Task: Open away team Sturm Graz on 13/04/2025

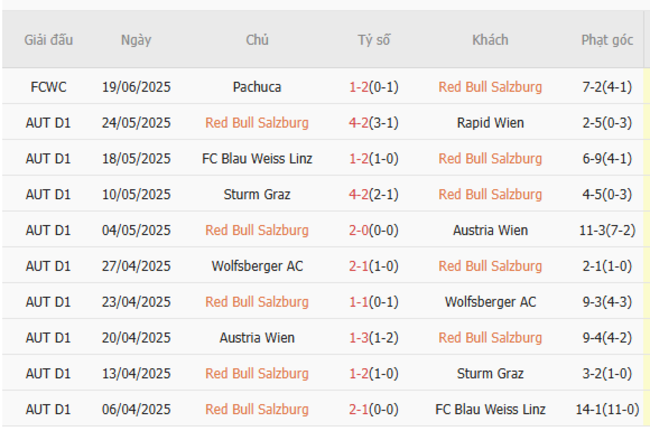Action: [490, 373]
